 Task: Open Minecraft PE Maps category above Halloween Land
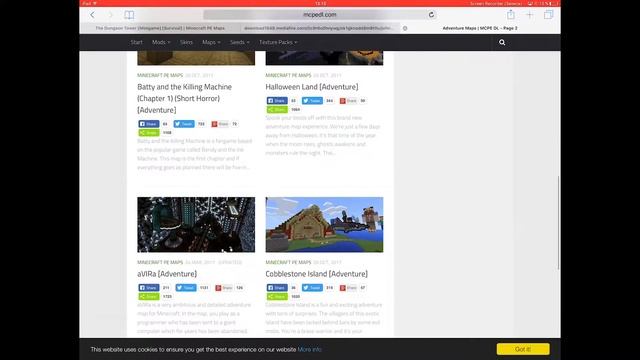(x=288, y=75)
